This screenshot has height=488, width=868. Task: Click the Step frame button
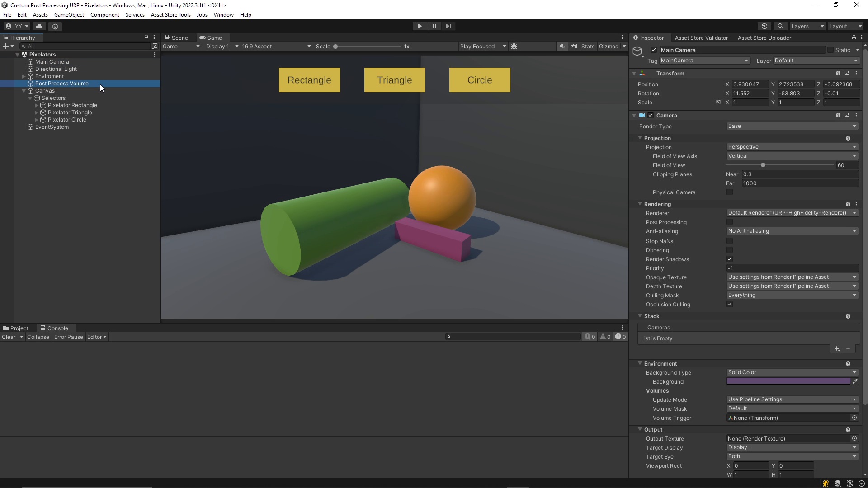pos(448,26)
